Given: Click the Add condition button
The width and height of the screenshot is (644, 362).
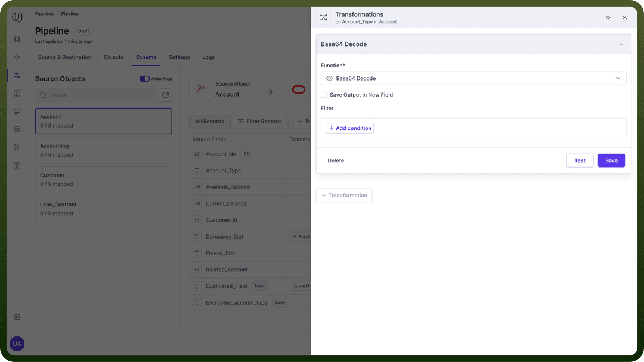Looking at the screenshot, I should [349, 128].
